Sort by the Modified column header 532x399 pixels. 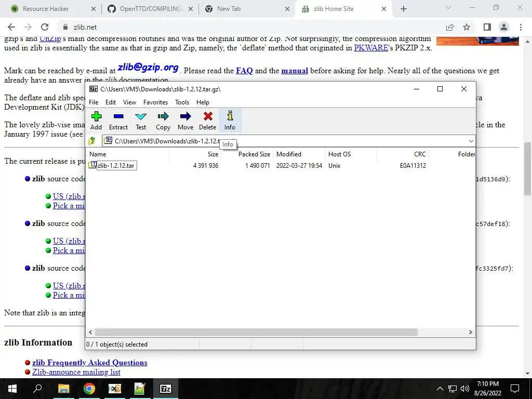coord(299,154)
